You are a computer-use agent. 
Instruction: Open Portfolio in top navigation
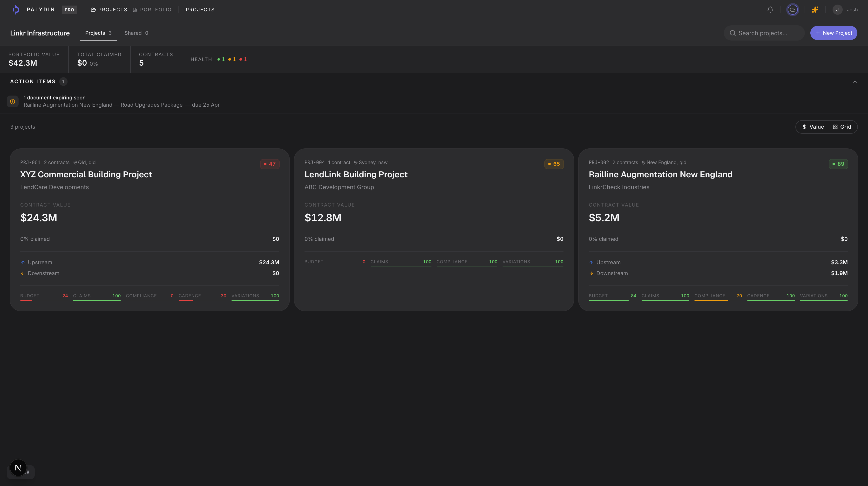152,9
